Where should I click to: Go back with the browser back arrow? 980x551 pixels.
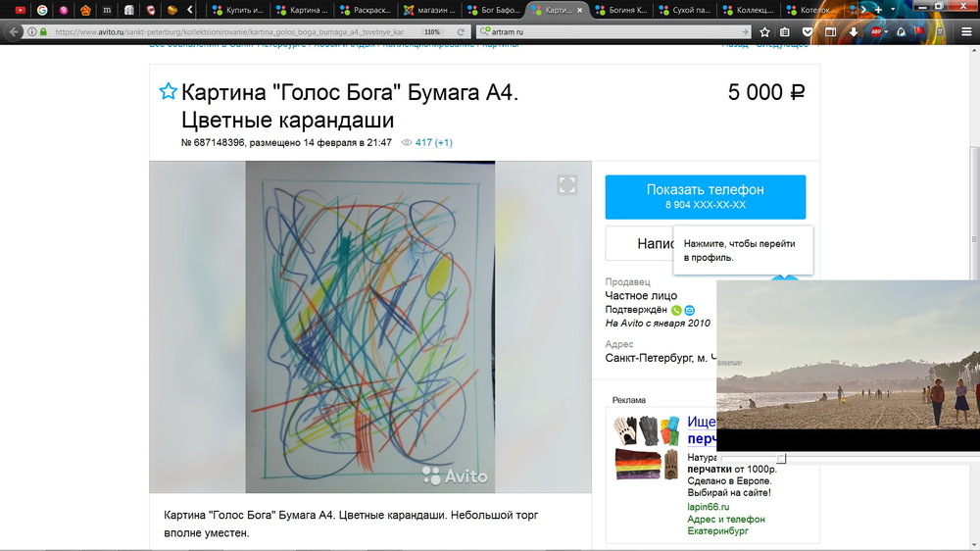(x=14, y=31)
